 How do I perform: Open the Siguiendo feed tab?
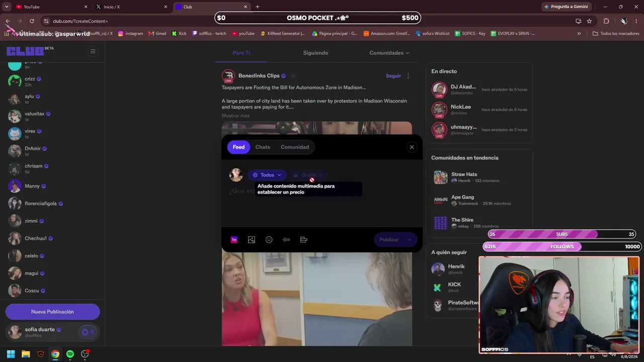(315, 53)
